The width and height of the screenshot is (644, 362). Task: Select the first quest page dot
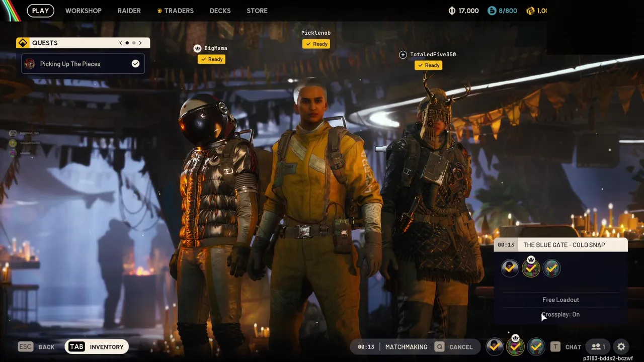point(127,43)
